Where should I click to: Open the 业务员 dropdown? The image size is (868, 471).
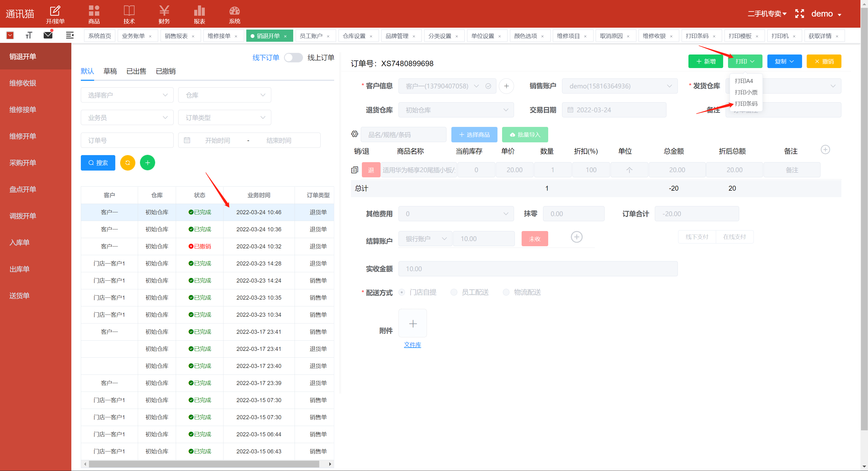pos(127,118)
